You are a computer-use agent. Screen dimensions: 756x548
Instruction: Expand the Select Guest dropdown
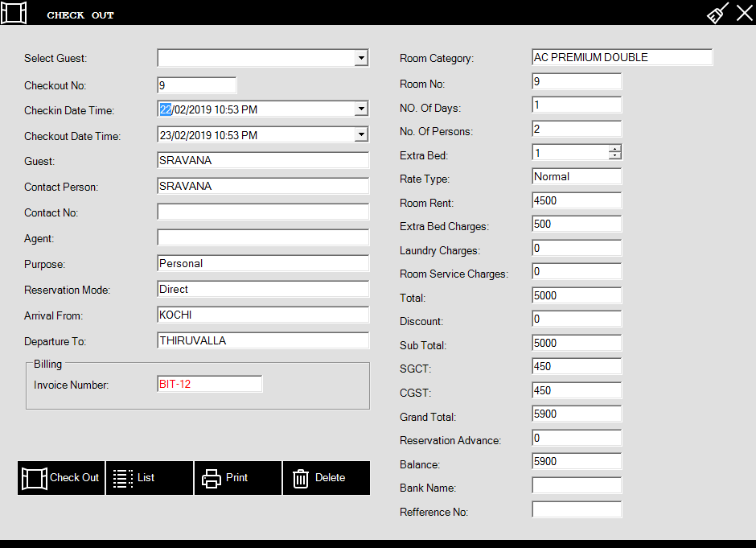[x=361, y=58]
